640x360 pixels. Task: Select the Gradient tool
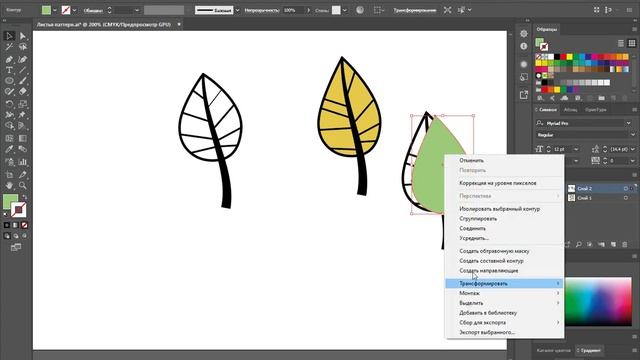(22, 138)
